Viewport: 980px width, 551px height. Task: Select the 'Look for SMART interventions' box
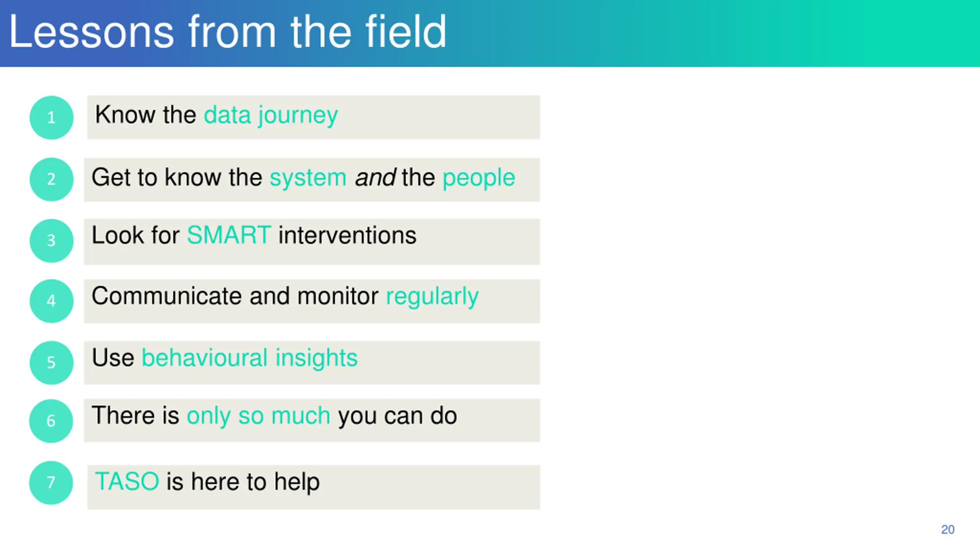tap(312, 241)
